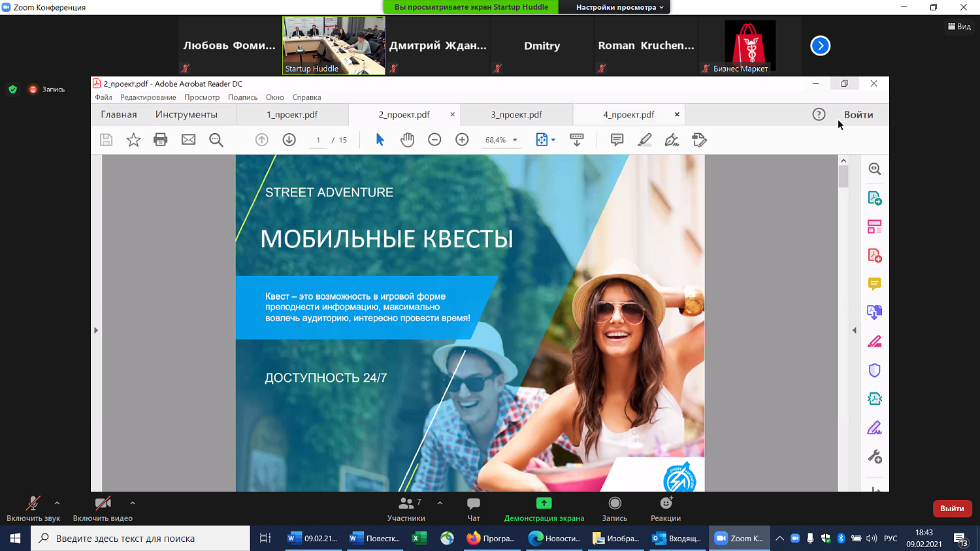Open the Редактирование menu

[148, 97]
